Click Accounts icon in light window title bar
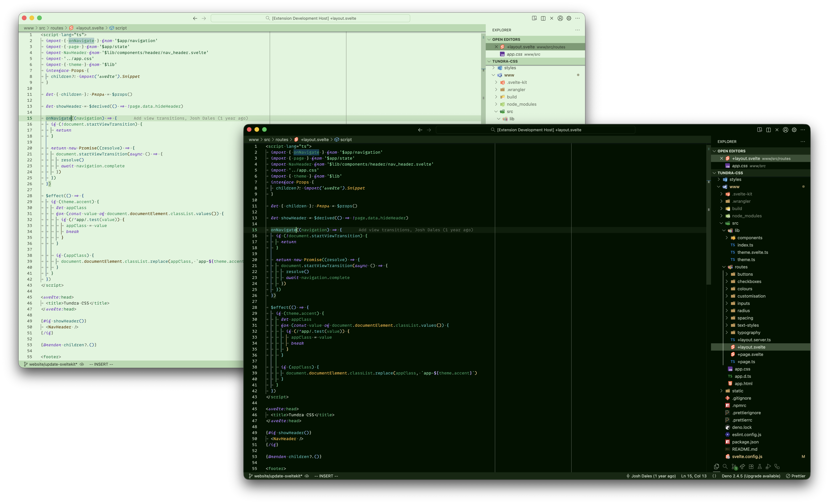 click(x=560, y=18)
